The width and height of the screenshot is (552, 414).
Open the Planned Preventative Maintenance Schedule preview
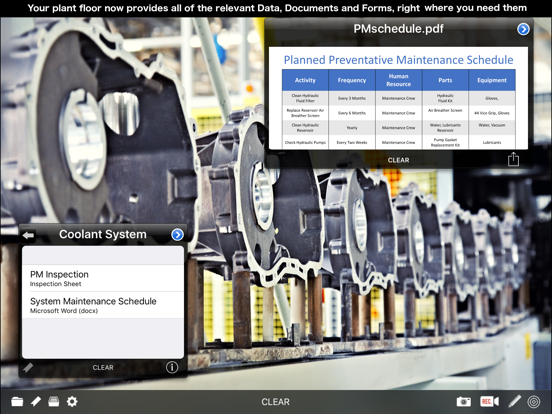398,98
